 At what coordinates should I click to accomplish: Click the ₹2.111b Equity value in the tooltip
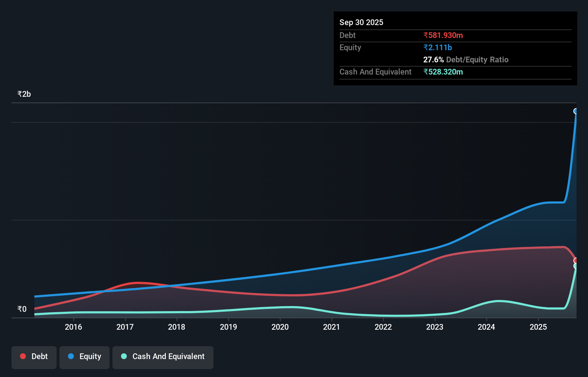coord(437,47)
